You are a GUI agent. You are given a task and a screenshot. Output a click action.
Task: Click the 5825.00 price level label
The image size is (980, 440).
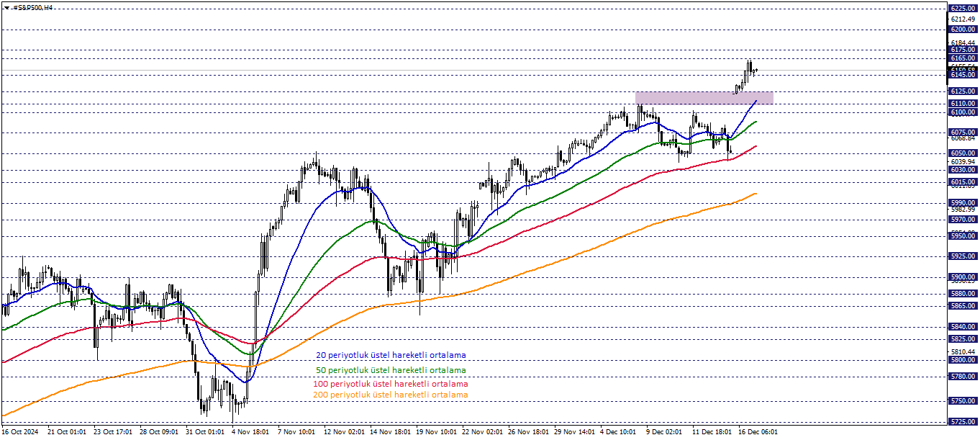pos(963,339)
